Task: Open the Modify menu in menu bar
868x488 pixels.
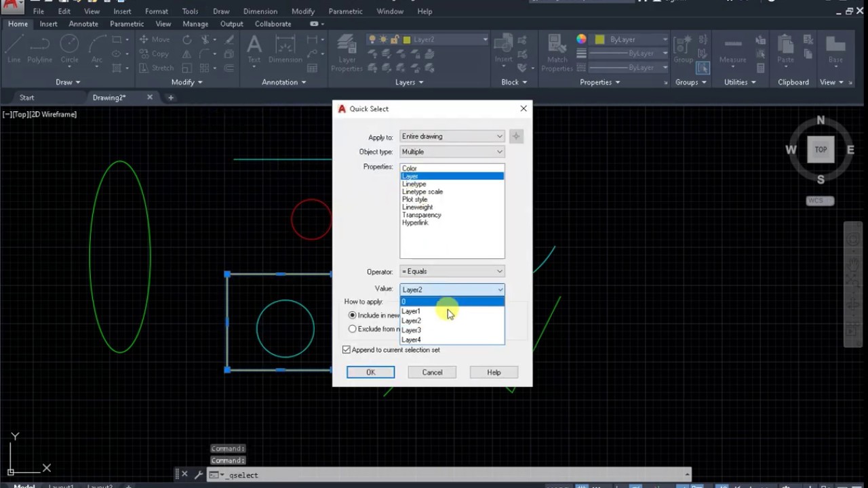Action: [303, 12]
